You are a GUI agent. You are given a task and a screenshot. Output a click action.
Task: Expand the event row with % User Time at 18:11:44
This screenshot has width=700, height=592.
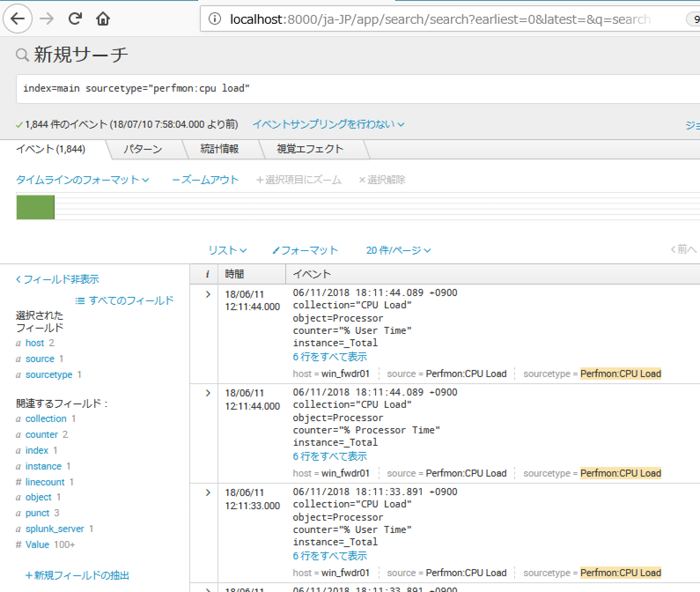(208, 294)
